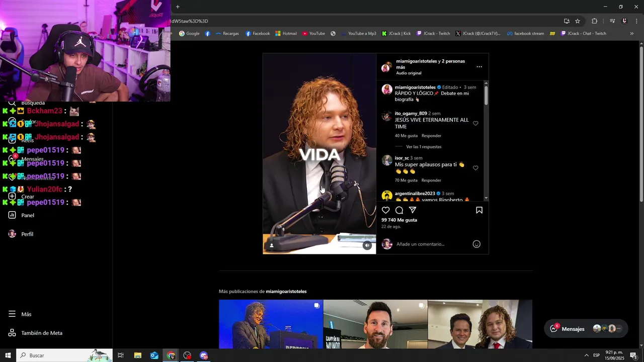Open floating Mensajes button
Viewport: 644px width, 362px height.
586,329
